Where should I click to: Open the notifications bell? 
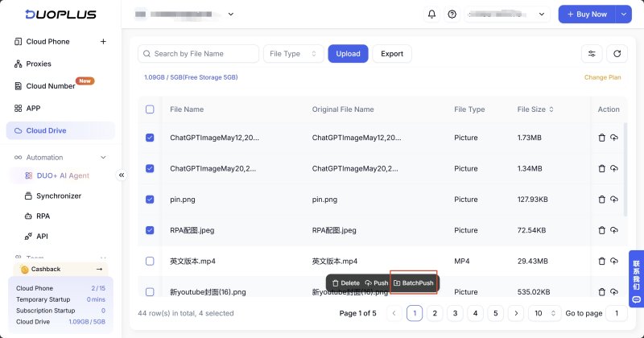click(x=431, y=14)
